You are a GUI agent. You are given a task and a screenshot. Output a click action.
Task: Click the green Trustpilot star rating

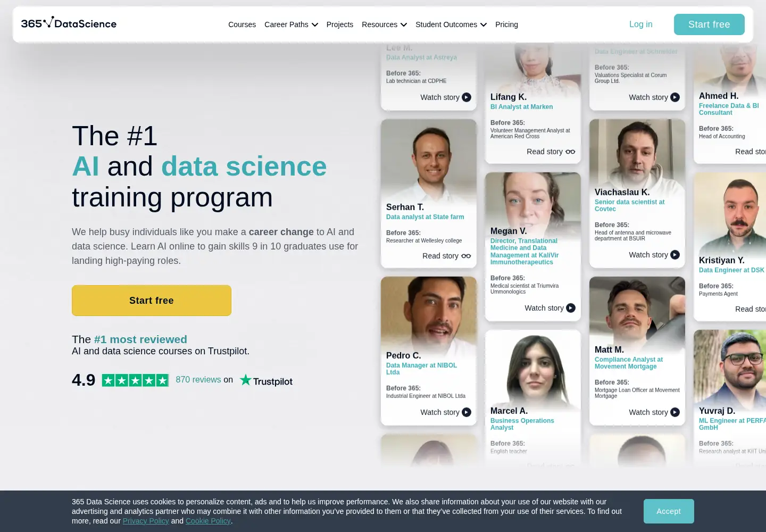[135, 380]
